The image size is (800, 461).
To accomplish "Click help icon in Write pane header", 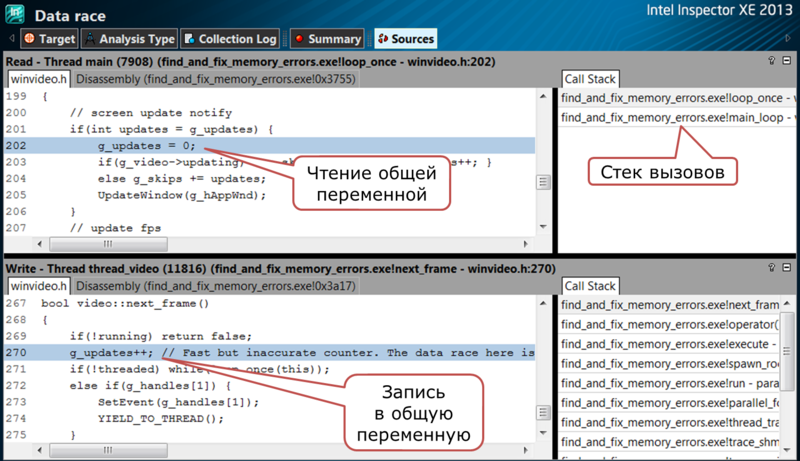I will click(x=771, y=268).
